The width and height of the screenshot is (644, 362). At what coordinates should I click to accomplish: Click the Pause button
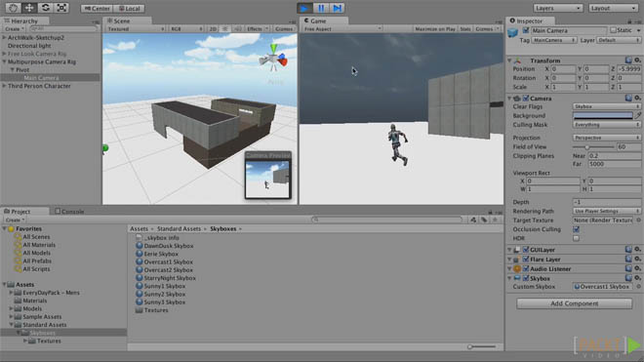click(321, 8)
